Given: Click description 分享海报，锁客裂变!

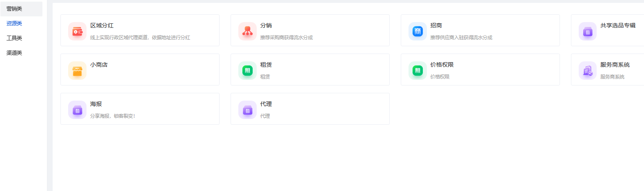Looking at the screenshot, I should click(x=113, y=116).
